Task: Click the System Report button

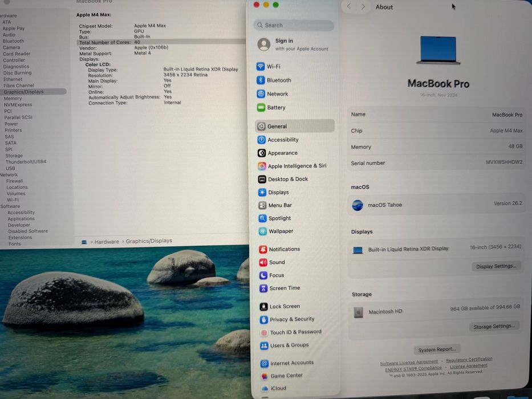Action: 437,349
